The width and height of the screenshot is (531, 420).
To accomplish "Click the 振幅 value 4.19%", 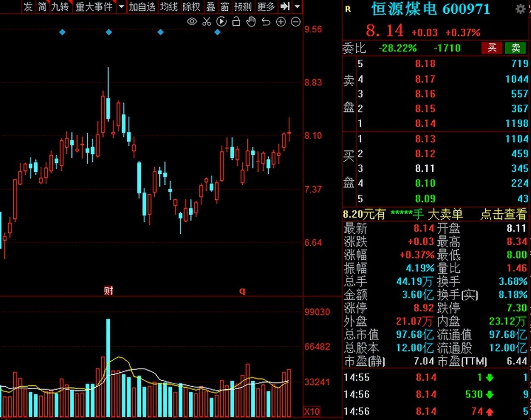I will click(420, 268).
